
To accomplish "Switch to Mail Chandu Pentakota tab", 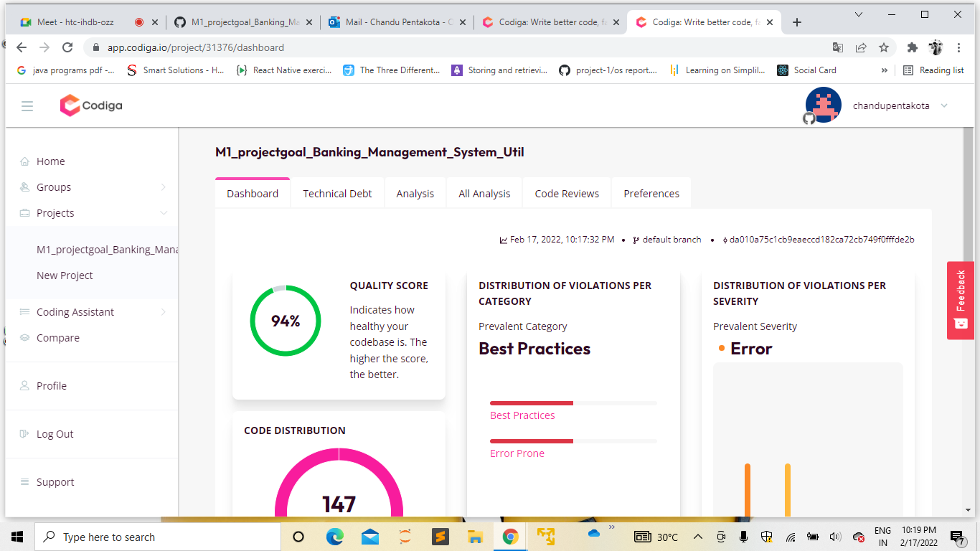I will (x=397, y=22).
